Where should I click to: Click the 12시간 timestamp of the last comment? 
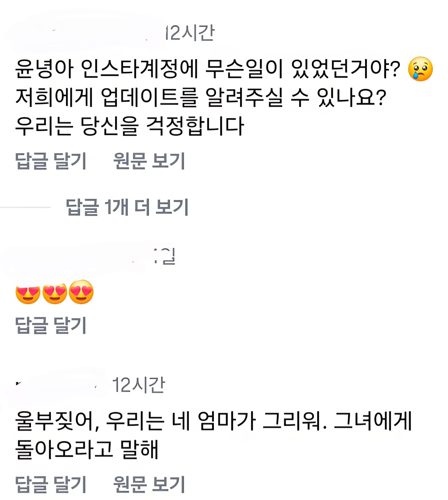[139, 385]
